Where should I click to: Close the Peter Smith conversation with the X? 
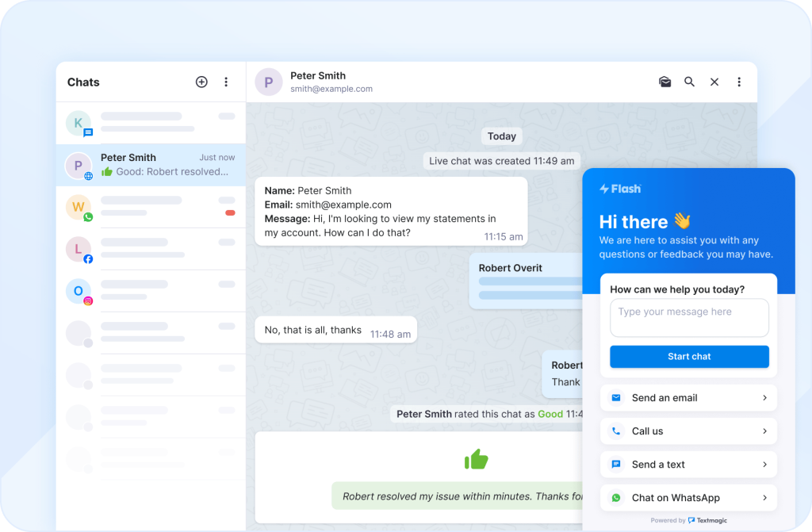click(714, 82)
